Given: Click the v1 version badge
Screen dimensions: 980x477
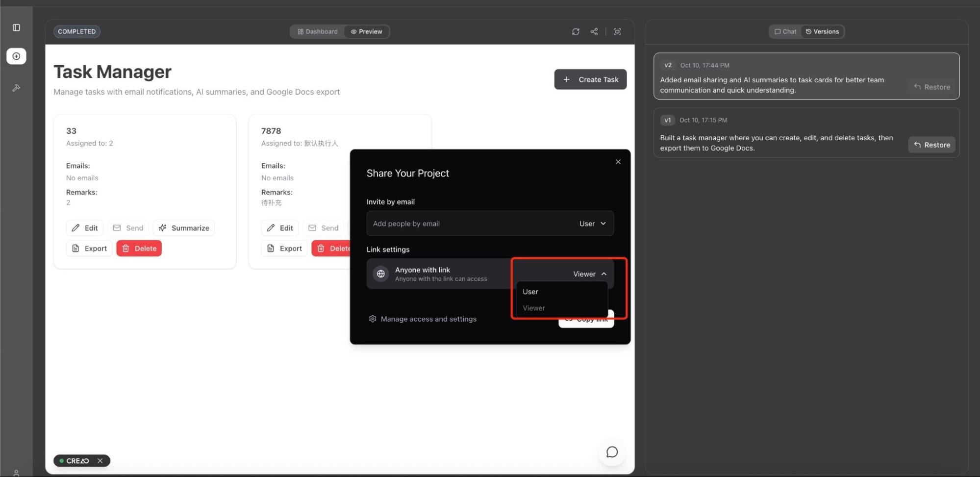Looking at the screenshot, I should point(667,120).
